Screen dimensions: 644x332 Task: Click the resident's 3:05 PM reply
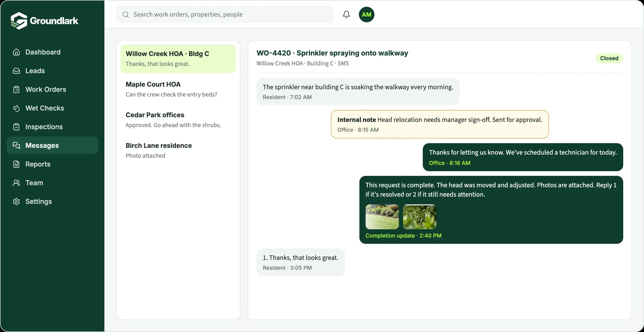coord(300,262)
